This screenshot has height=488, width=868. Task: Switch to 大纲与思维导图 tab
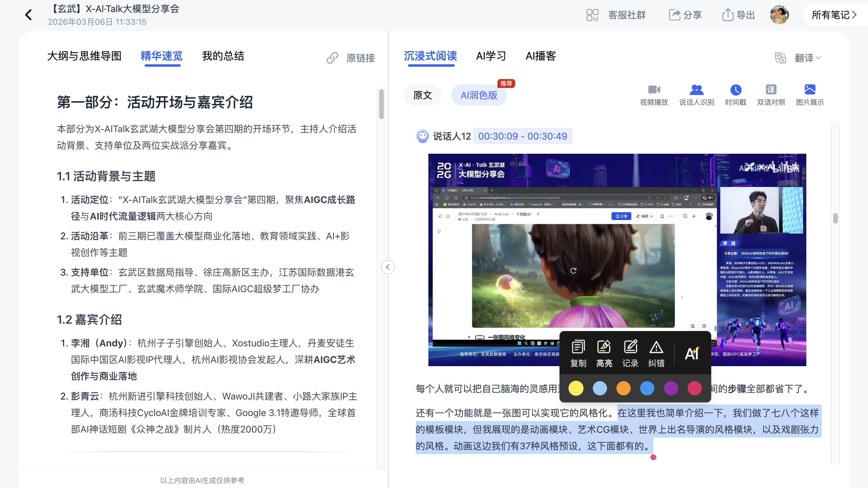[x=84, y=56]
